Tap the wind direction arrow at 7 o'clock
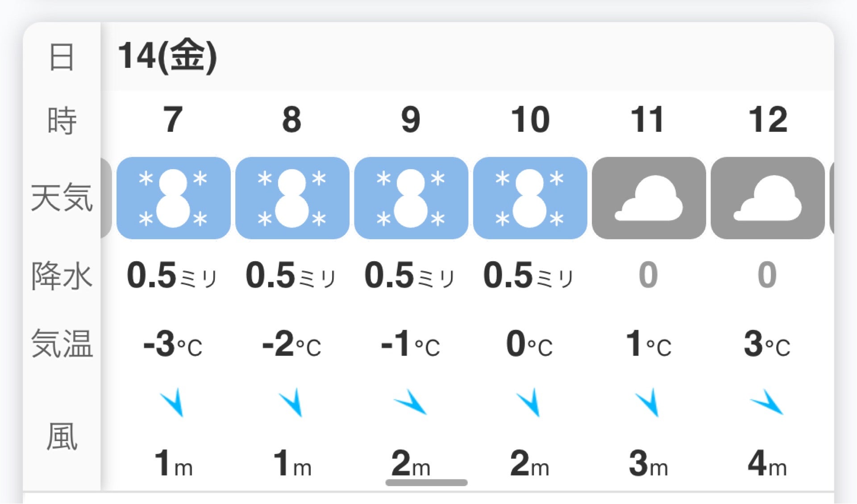Viewport: 857px width, 504px height. click(173, 402)
